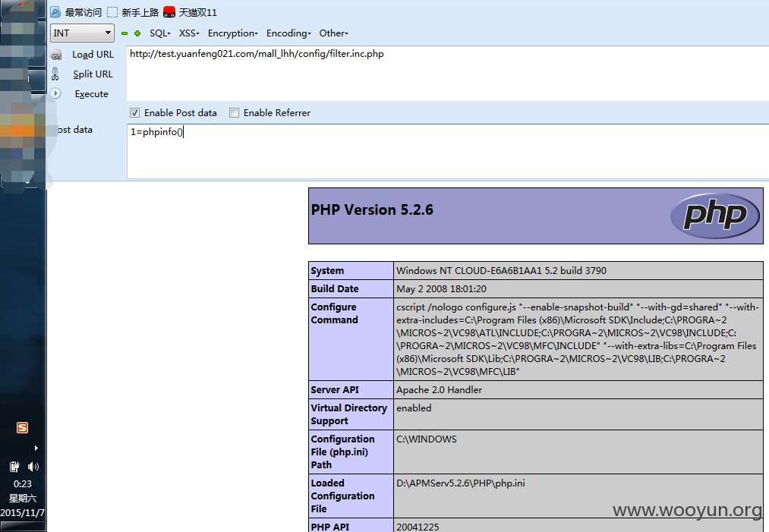Viewport: 769px width, 532px height.
Task: Click the taskbar clock 0:23
Action: [23, 484]
